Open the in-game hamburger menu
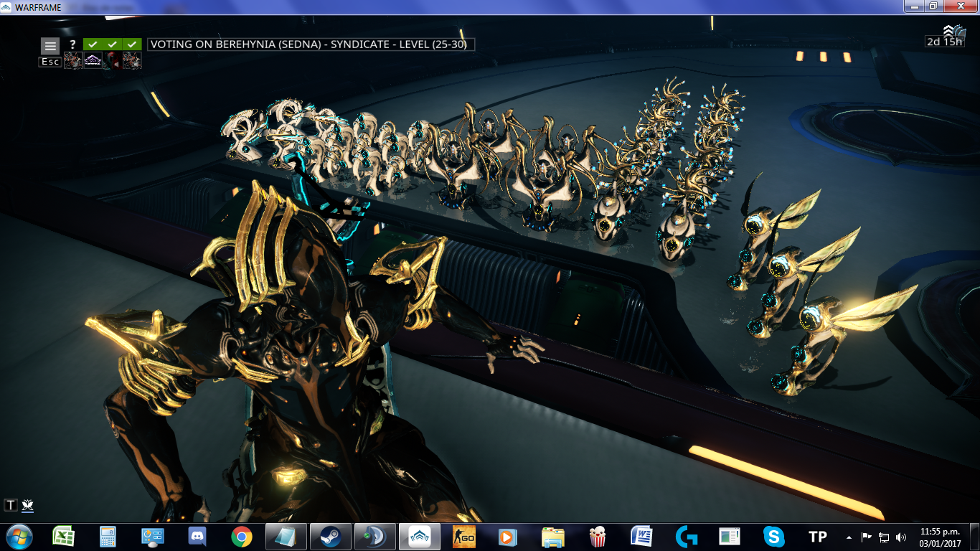Screen dimensions: 980x551 50,45
